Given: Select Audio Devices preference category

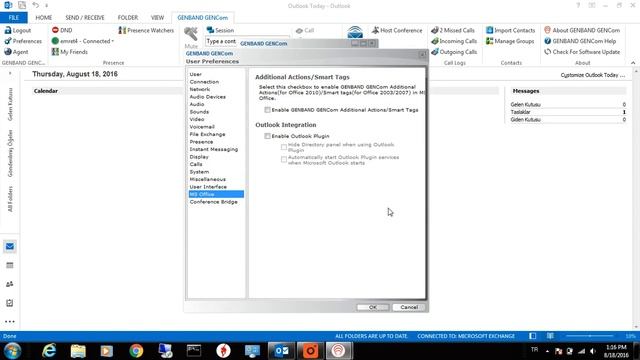Looking at the screenshot, I should coord(207,97).
